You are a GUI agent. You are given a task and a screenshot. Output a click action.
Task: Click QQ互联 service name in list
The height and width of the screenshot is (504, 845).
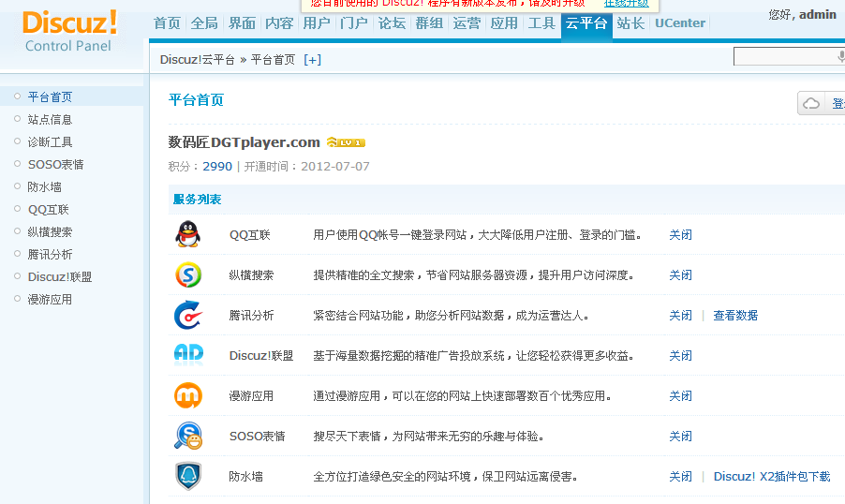tap(250, 234)
